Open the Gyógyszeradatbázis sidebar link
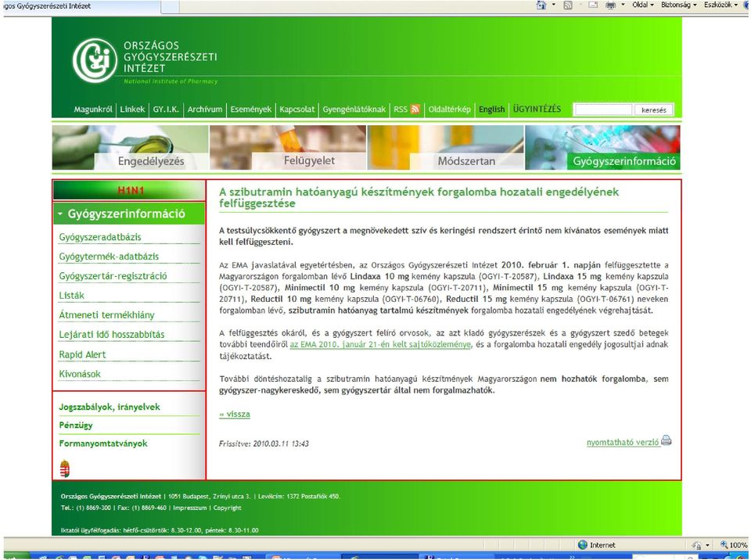751x560 pixels. click(x=100, y=237)
